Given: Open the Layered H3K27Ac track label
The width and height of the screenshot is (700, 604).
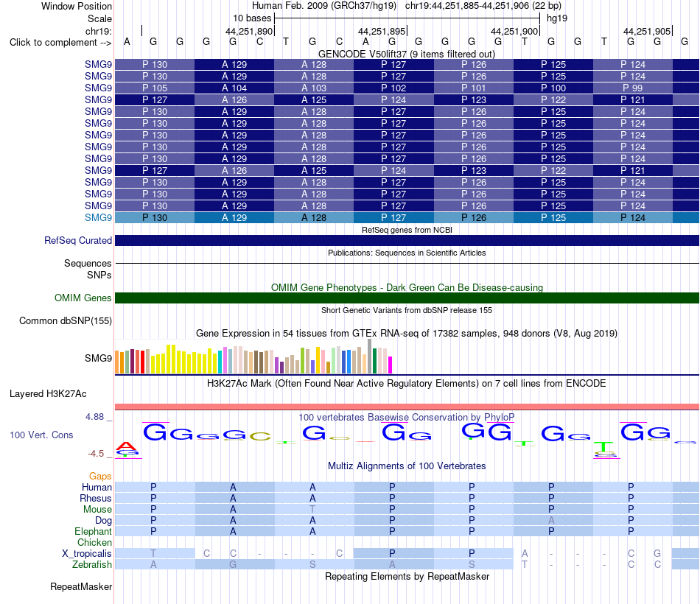Looking at the screenshot, I should pos(48,394).
